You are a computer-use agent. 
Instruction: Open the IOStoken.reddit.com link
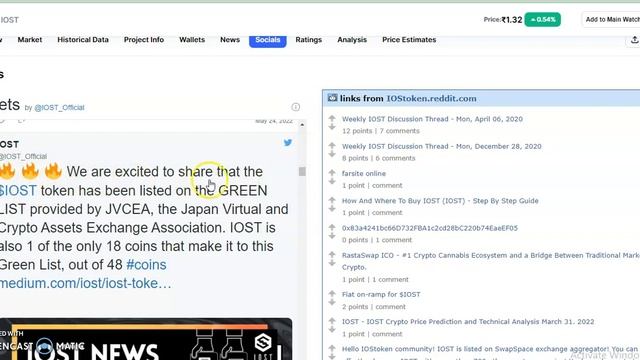coord(431,98)
